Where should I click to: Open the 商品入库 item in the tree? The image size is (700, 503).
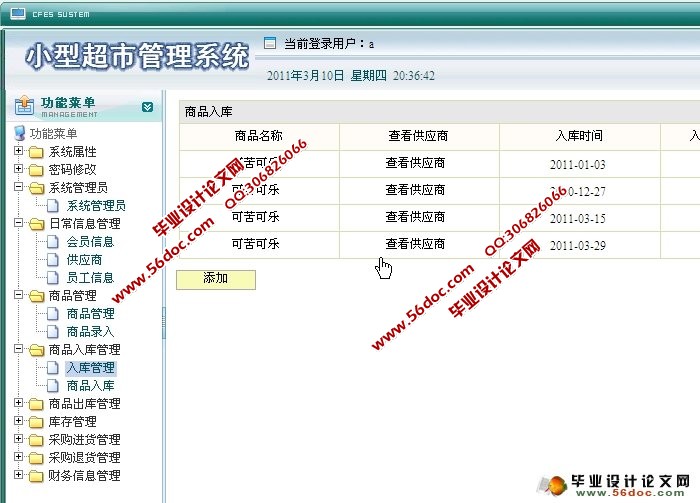click(x=90, y=386)
